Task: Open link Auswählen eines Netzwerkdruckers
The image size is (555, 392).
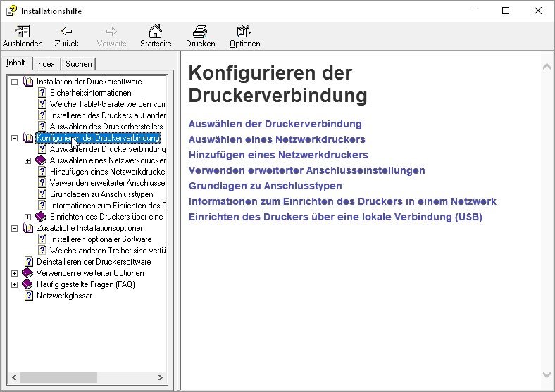Action: point(277,139)
